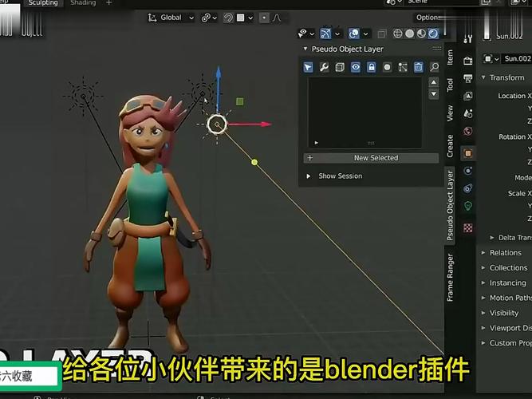
Task: Open the Render properties tab icon
Action: (x=468, y=61)
